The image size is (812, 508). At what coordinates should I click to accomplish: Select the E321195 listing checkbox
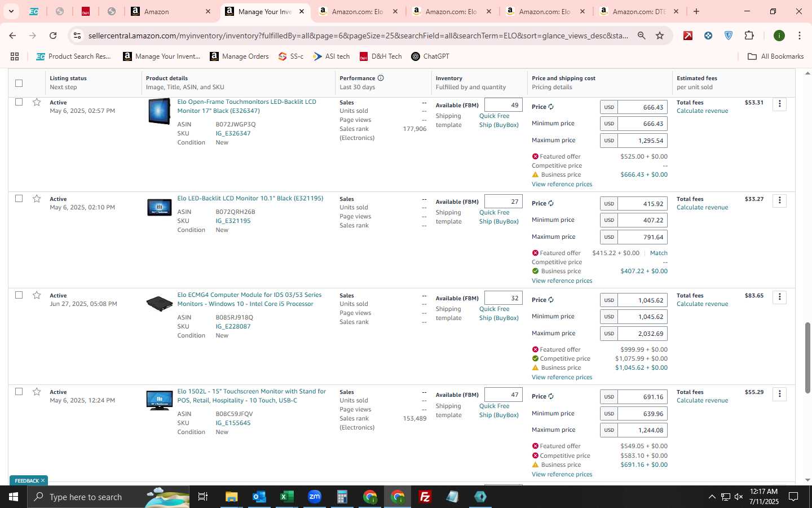pyautogui.click(x=19, y=199)
